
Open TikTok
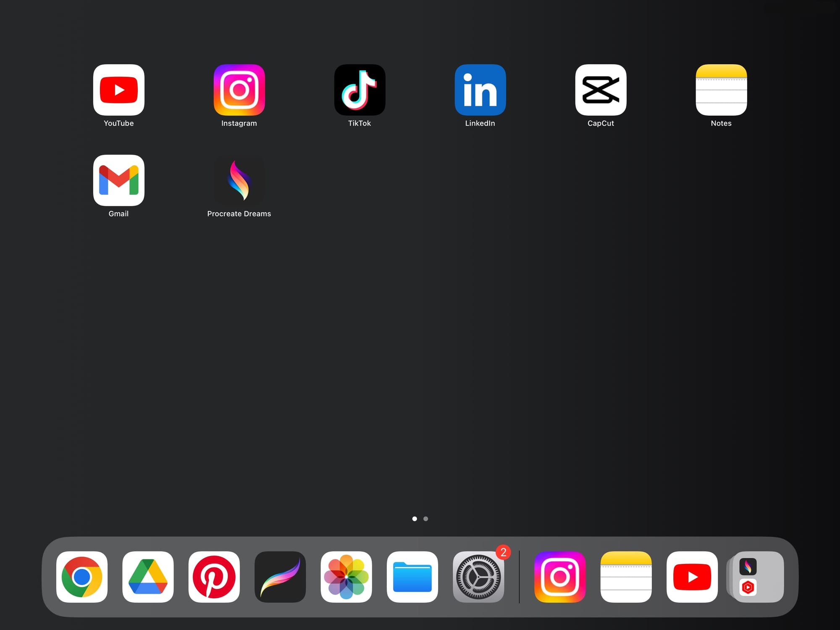(360, 90)
